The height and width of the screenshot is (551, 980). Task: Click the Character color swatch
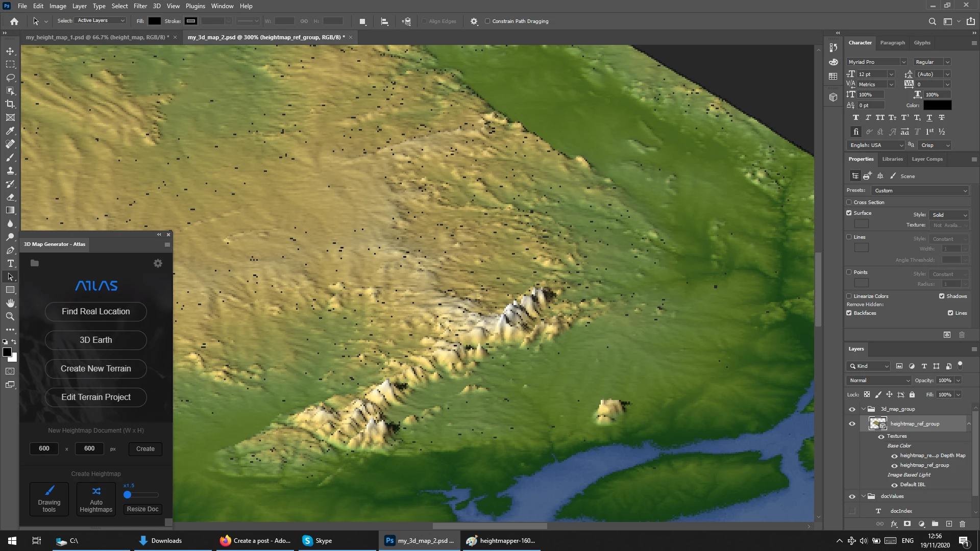937,105
